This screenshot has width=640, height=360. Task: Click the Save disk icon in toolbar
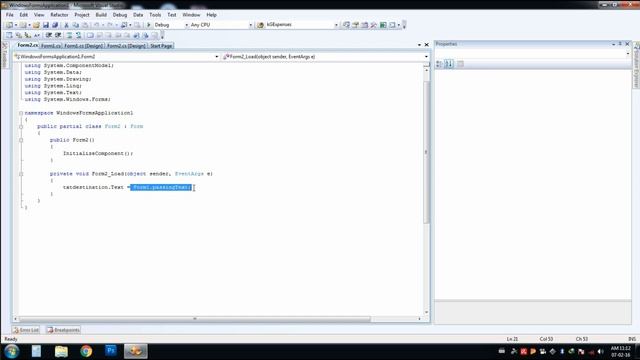46,25
